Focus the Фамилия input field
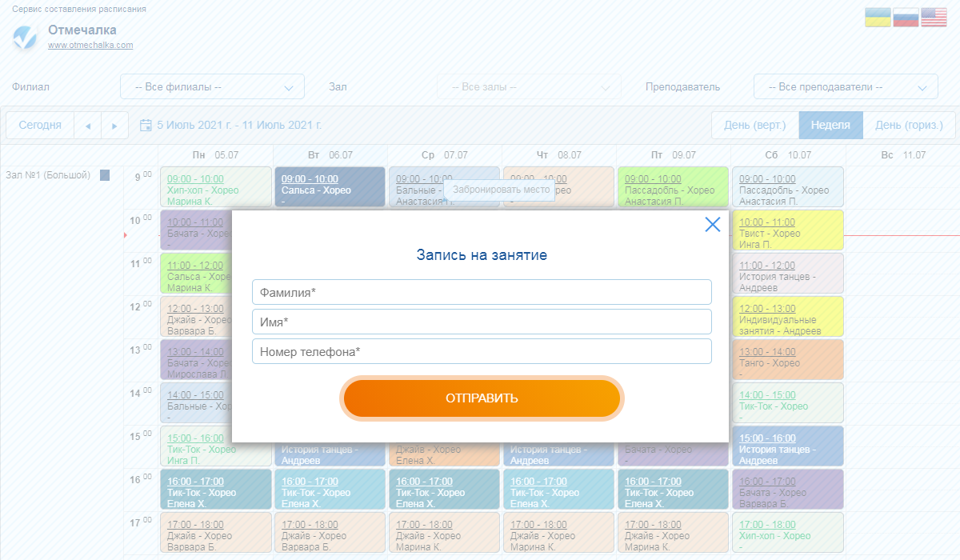Screen dimensions: 960x560 (x=482, y=292)
